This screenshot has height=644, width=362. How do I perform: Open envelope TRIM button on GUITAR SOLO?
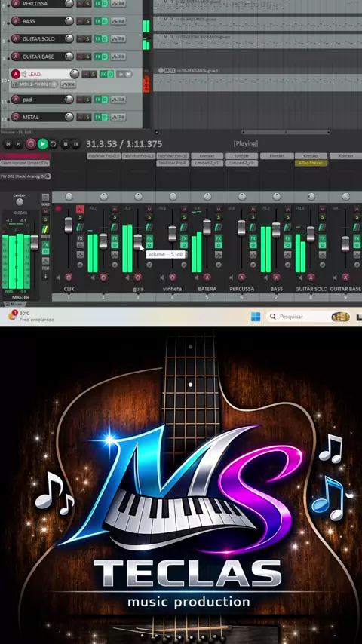(118, 38)
